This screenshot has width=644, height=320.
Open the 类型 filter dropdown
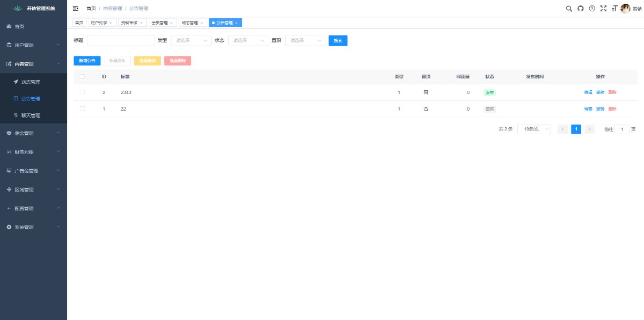pos(191,40)
